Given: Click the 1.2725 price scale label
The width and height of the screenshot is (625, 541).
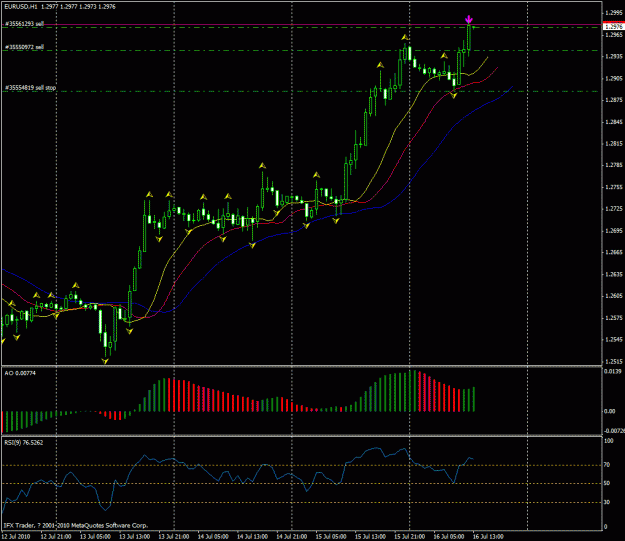Looking at the screenshot, I should [613, 209].
